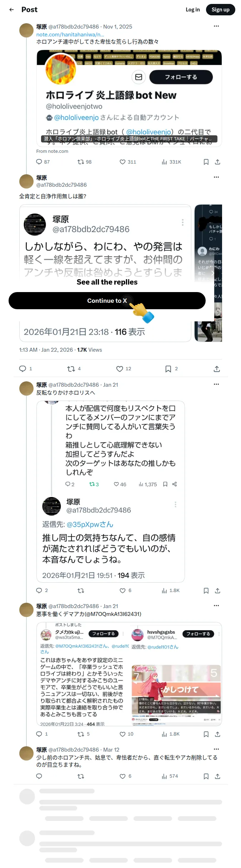
Task: Open more options on the Nov 1, 2025 post
Action: point(216,26)
